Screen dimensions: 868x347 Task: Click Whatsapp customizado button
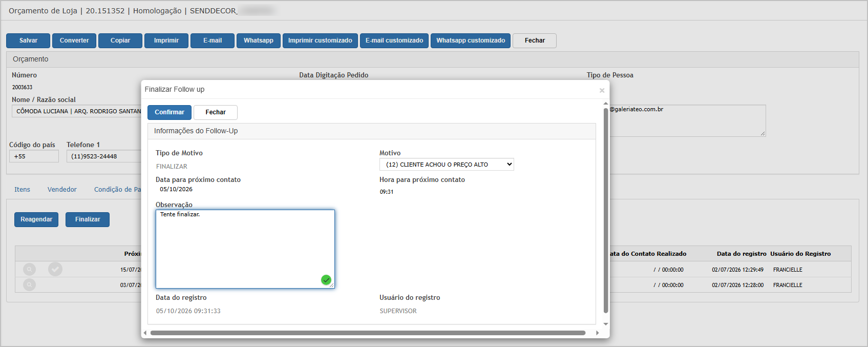pos(471,40)
